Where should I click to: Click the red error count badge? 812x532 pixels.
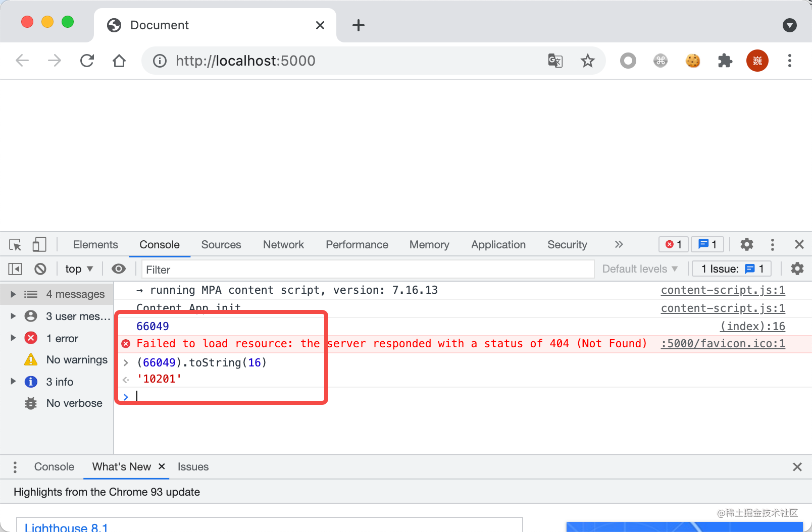point(674,245)
